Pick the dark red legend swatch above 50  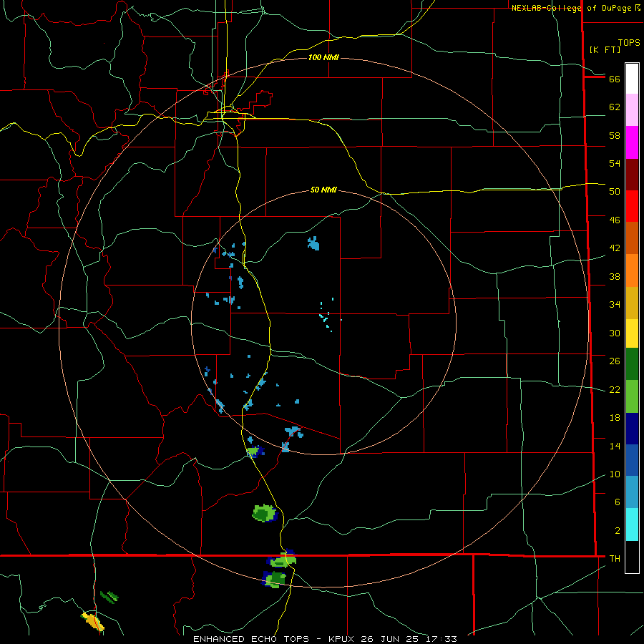(632, 175)
